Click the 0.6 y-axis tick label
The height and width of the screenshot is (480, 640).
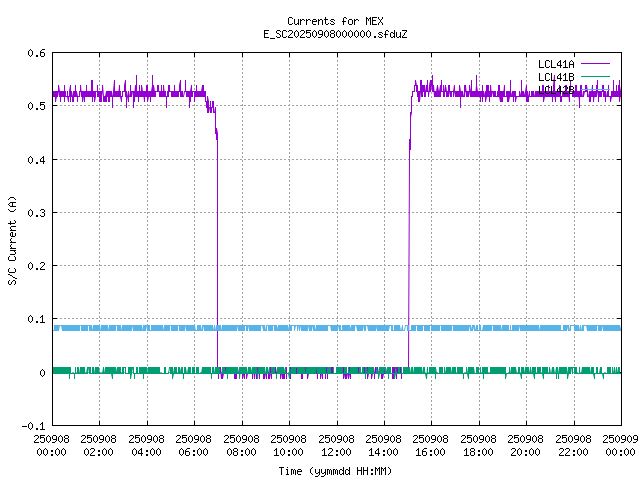(x=35, y=54)
